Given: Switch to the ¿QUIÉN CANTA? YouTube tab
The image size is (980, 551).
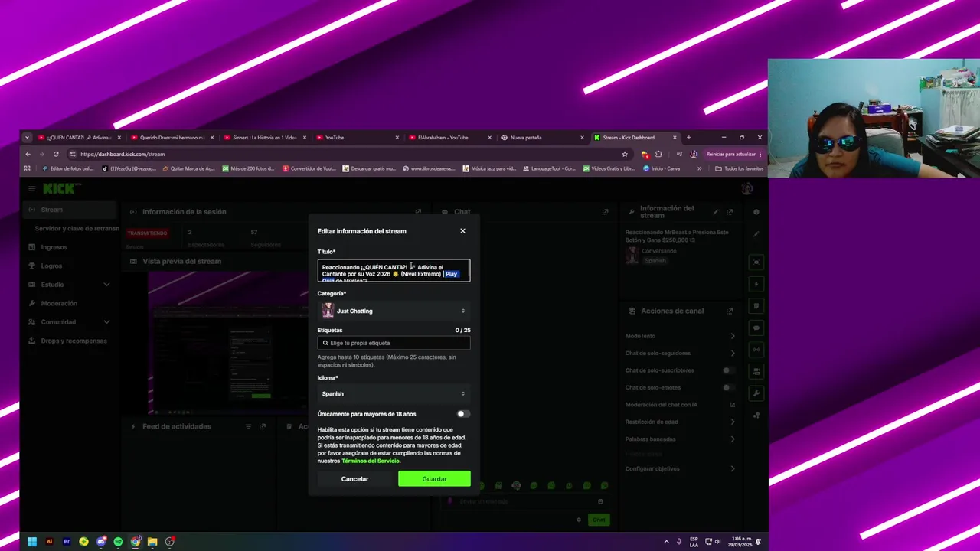Looking at the screenshot, I should click(79, 138).
